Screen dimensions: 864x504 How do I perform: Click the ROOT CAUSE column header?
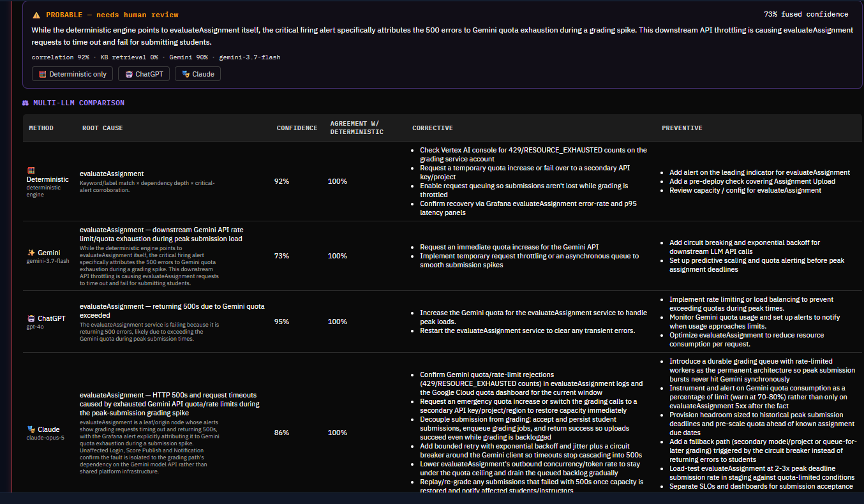[x=103, y=128]
